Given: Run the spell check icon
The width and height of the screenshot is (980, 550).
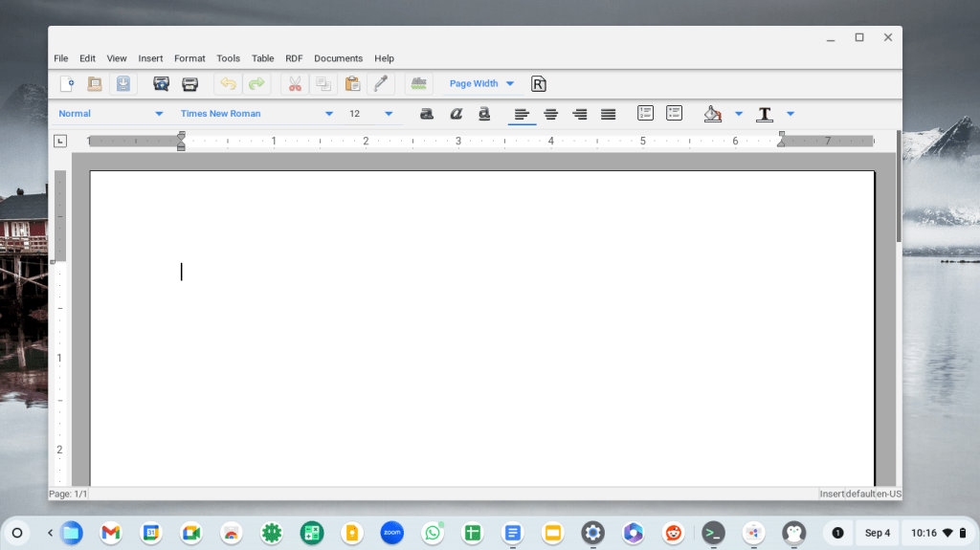Looking at the screenshot, I should pyautogui.click(x=419, y=84).
